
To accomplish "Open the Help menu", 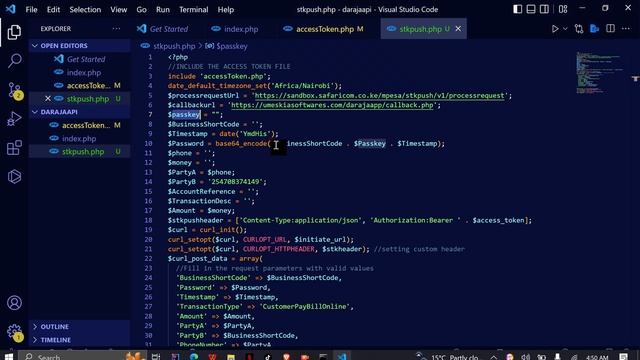I will (x=226, y=9).
